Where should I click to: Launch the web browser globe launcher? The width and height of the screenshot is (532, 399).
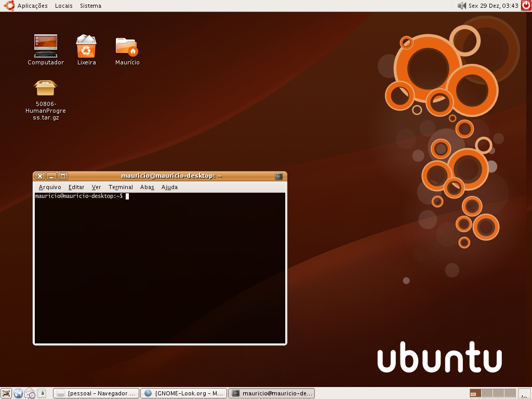(18, 393)
